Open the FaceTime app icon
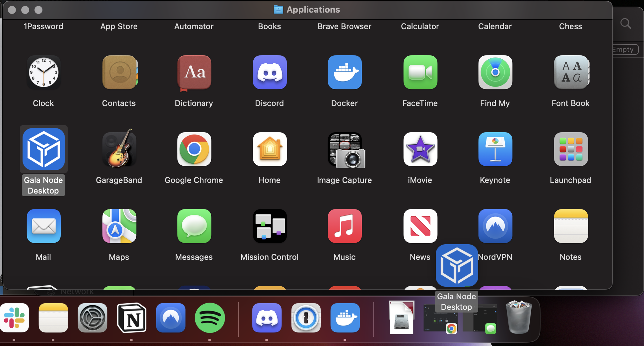 click(420, 72)
